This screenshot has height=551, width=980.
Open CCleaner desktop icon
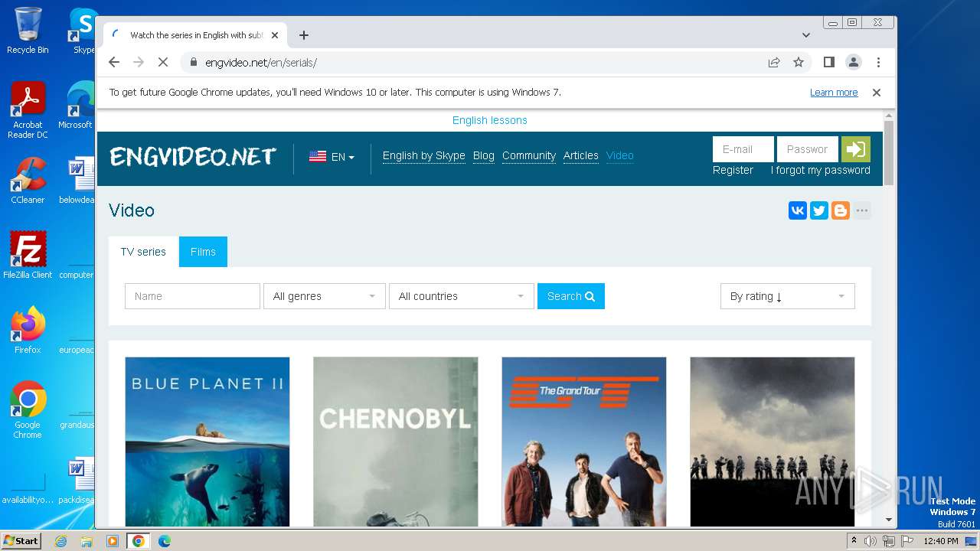pos(28,181)
